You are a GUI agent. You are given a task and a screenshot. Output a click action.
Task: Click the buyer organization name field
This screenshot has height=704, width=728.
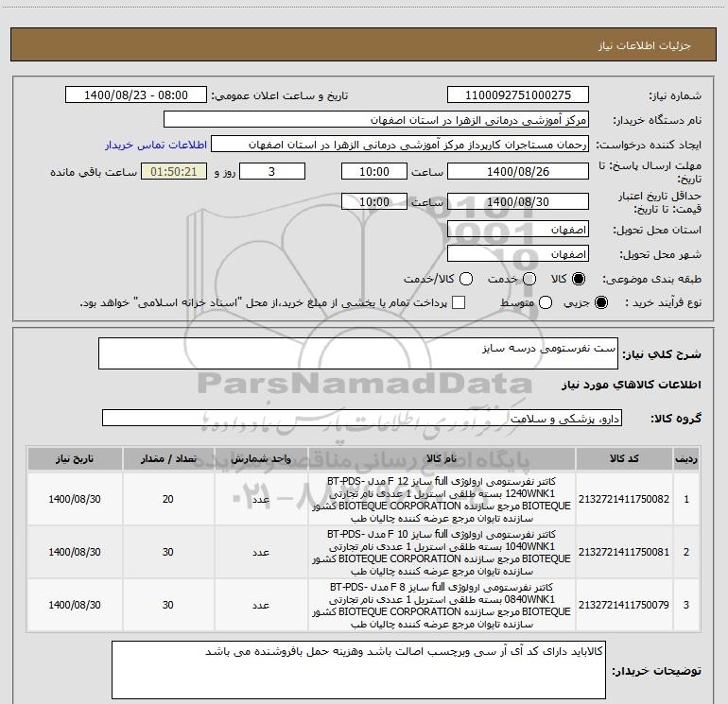pyautogui.click(x=376, y=120)
